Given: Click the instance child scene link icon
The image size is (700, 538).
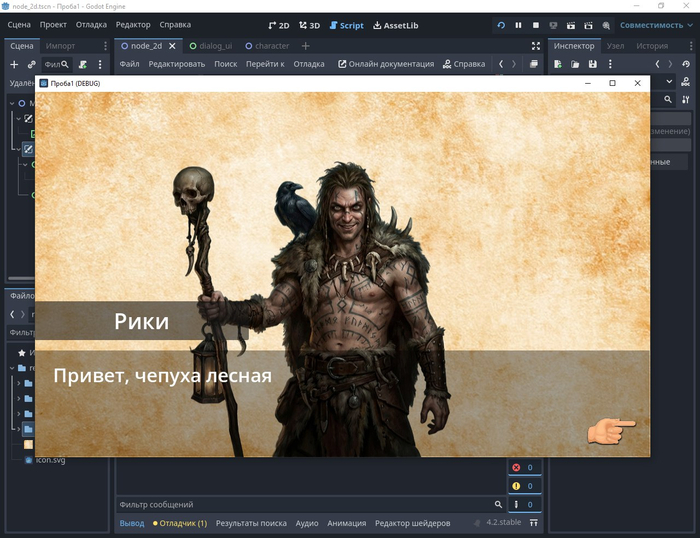Looking at the screenshot, I should coord(32,64).
